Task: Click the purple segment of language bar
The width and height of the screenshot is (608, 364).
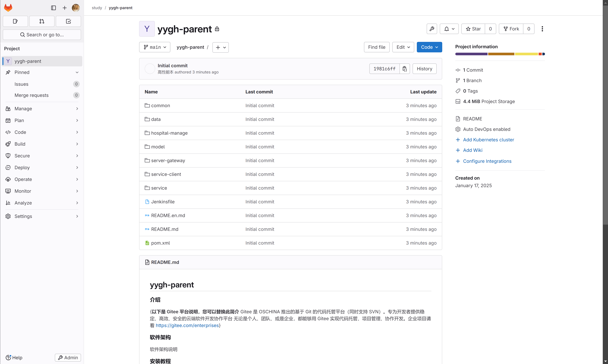Action: click(x=471, y=54)
